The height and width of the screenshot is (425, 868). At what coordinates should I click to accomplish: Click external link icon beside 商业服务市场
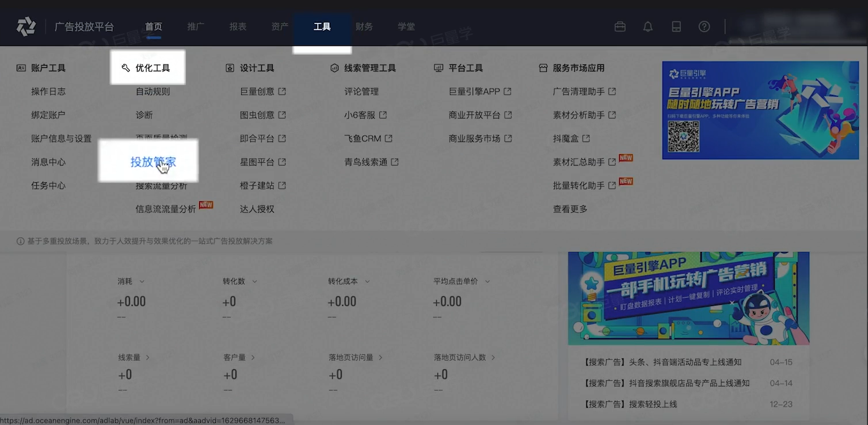click(508, 139)
